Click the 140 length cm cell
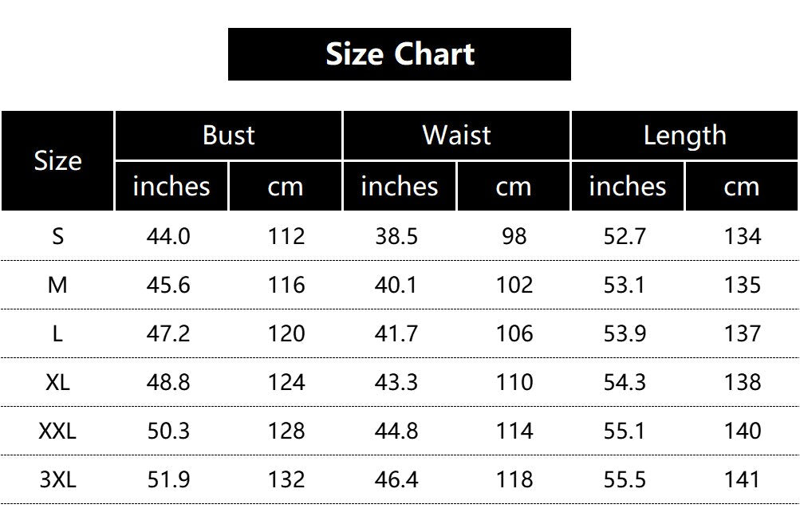 point(743,431)
